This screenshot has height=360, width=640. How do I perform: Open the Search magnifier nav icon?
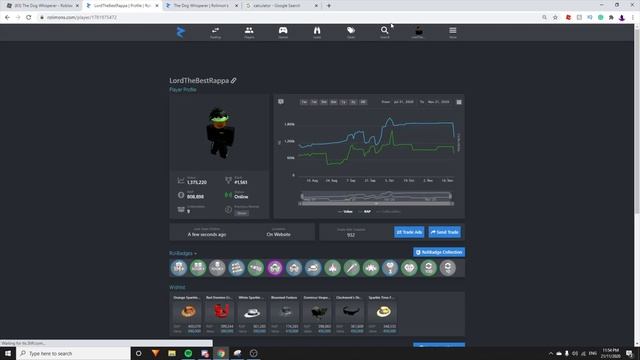[384, 33]
